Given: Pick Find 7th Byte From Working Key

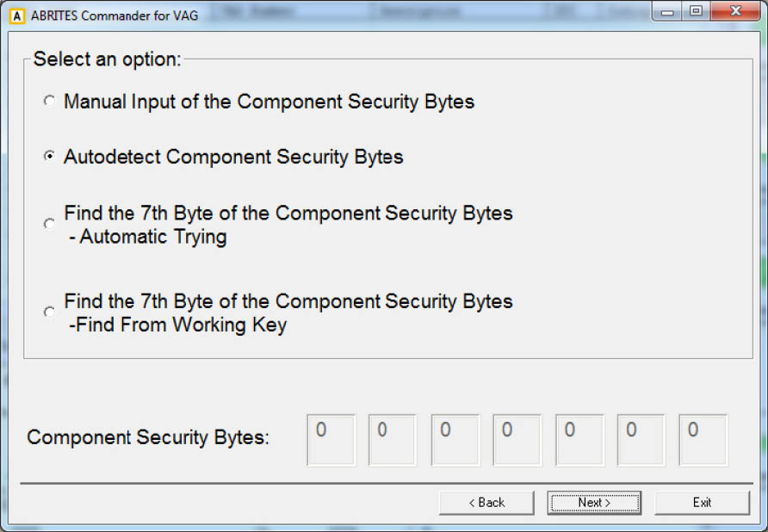Looking at the screenshot, I should point(49,312).
